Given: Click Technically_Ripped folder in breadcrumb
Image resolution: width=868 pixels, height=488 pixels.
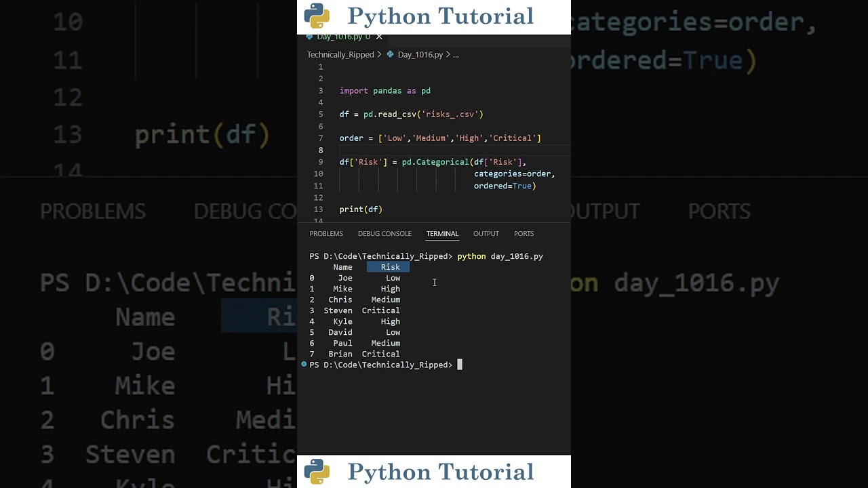Looking at the screenshot, I should coord(340,54).
